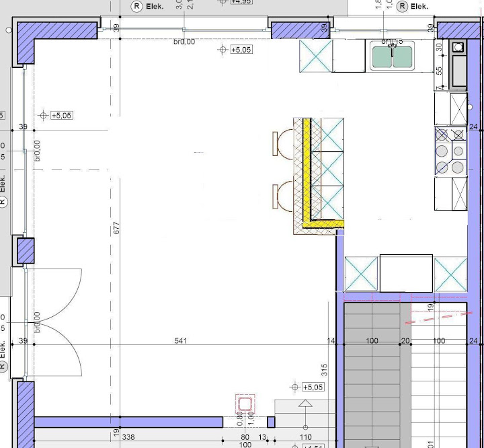Screen dimensions: 484x448
Task: Select the "541" room width dimension
Action: (x=181, y=340)
